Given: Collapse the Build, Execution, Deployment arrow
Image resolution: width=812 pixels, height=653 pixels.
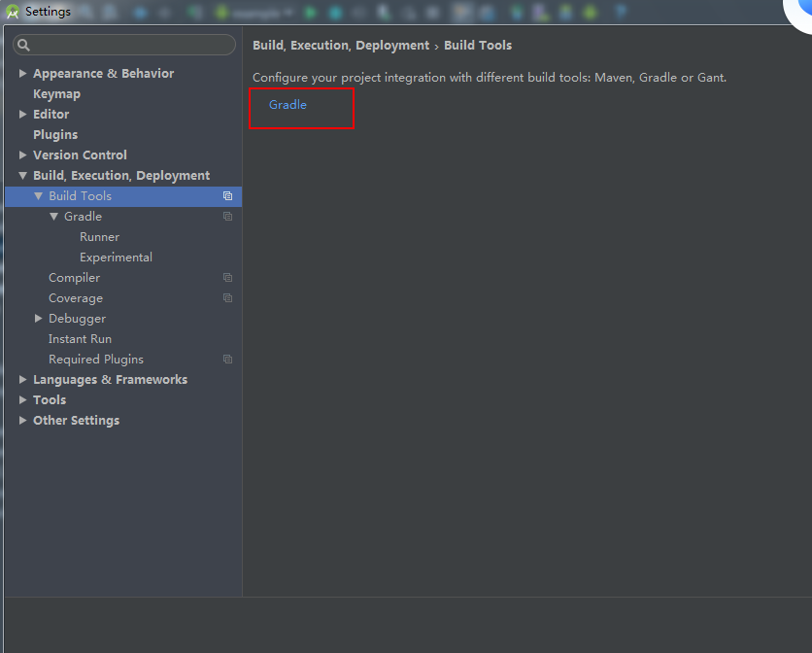Looking at the screenshot, I should 22,176.
